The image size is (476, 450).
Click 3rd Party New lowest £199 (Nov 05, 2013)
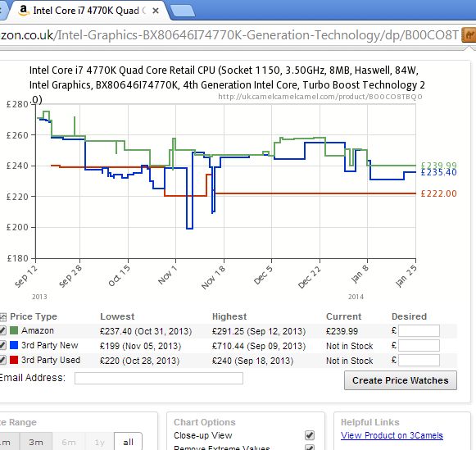click(x=140, y=346)
